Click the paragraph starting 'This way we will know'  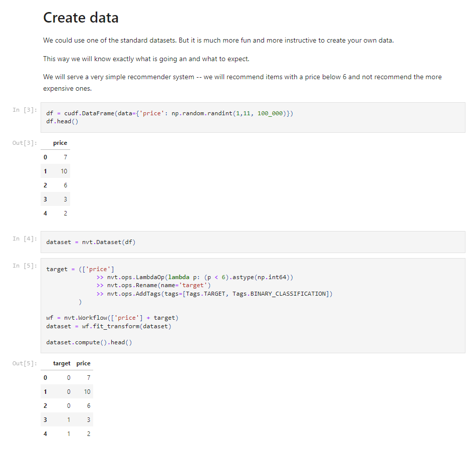coord(146,59)
